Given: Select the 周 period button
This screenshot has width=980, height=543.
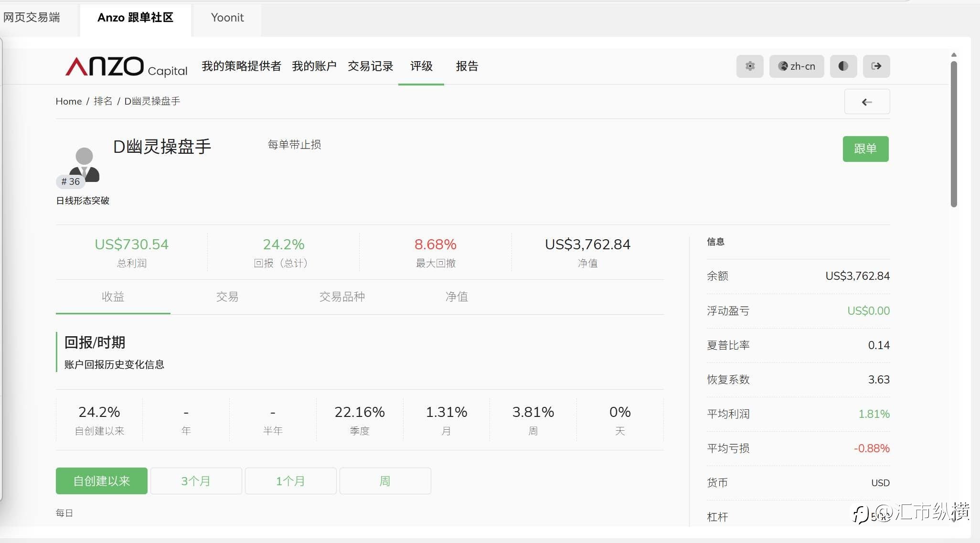Looking at the screenshot, I should click(x=385, y=481).
